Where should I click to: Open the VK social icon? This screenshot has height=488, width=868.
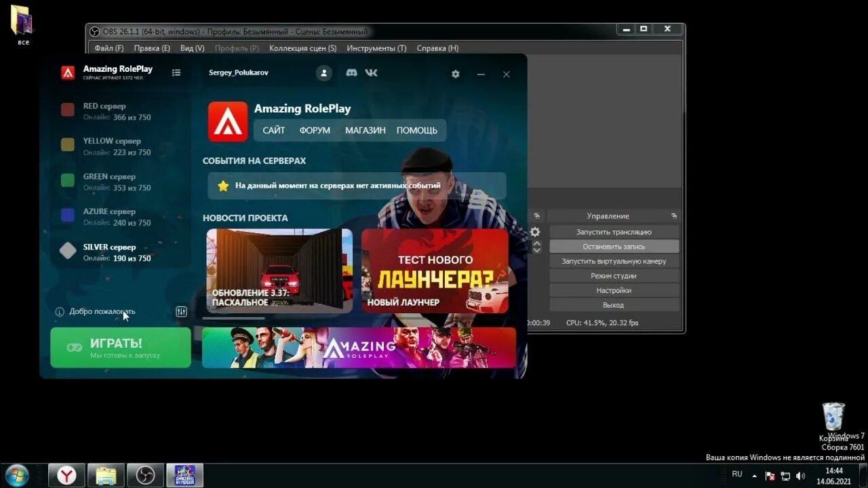click(x=372, y=73)
